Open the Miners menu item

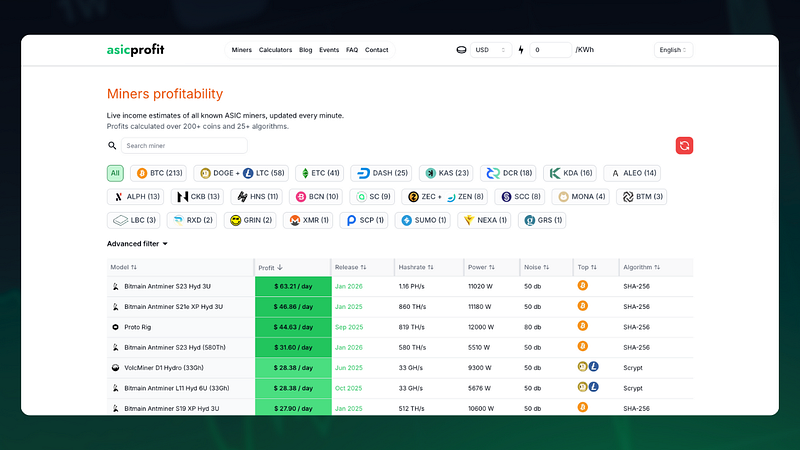tap(241, 50)
